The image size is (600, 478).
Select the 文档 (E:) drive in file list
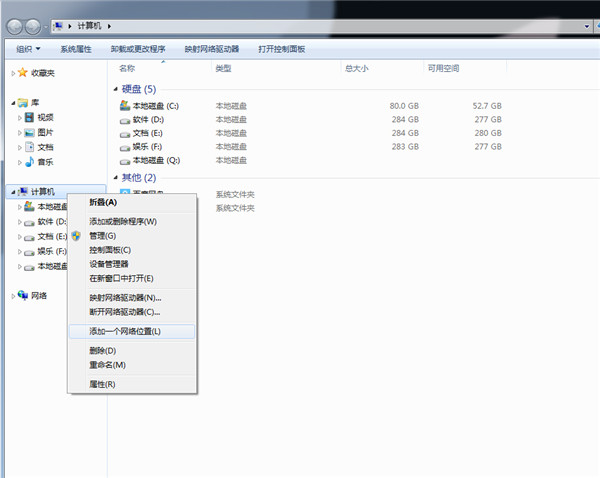click(125, 132)
